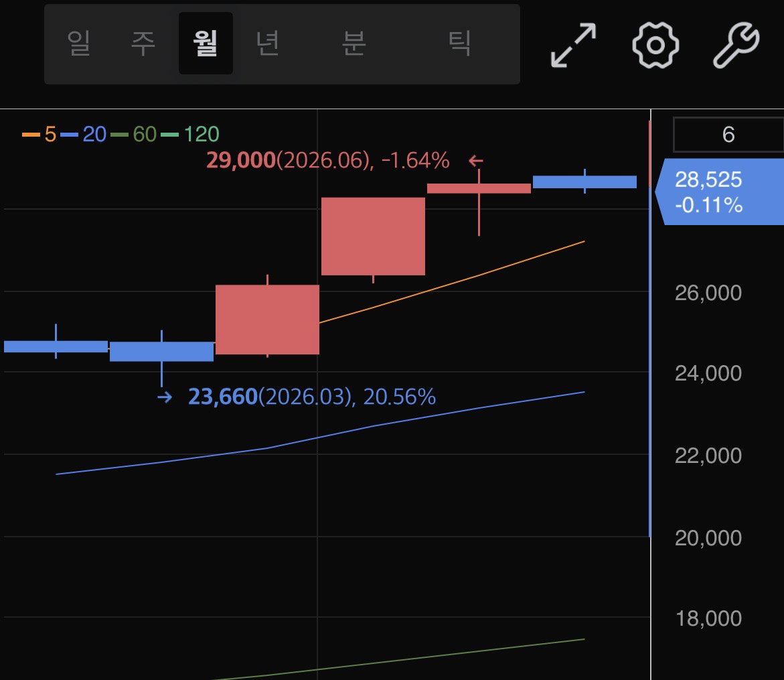Click the input field showing 6
This screenshot has width=784, height=680.
(728, 135)
